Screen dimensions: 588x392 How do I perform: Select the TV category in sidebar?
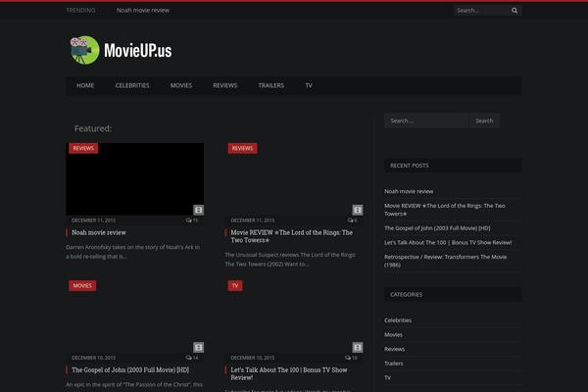coord(387,377)
